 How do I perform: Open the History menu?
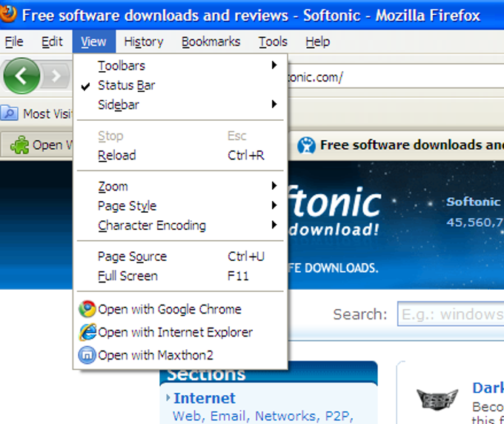click(x=144, y=42)
